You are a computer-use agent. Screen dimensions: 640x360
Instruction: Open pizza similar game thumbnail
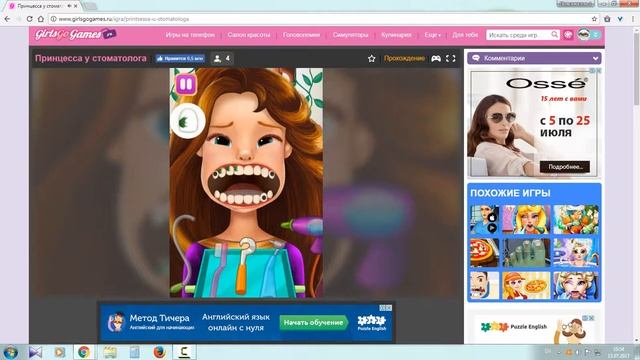pos(484,253)
